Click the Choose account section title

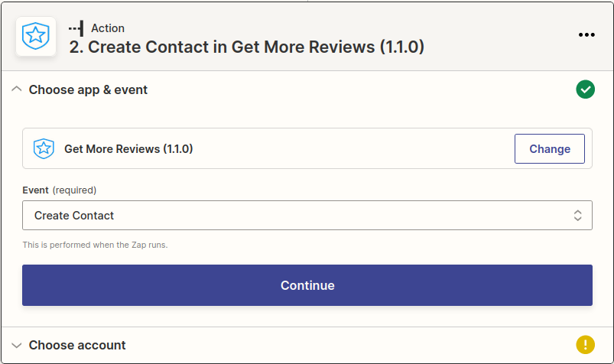(77, 345)
